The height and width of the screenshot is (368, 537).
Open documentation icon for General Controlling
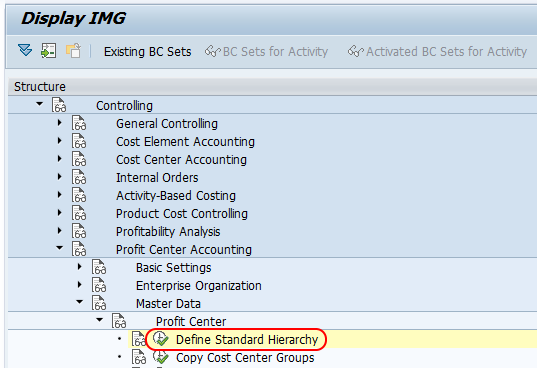pyautogui.click(x=79, y=123)
